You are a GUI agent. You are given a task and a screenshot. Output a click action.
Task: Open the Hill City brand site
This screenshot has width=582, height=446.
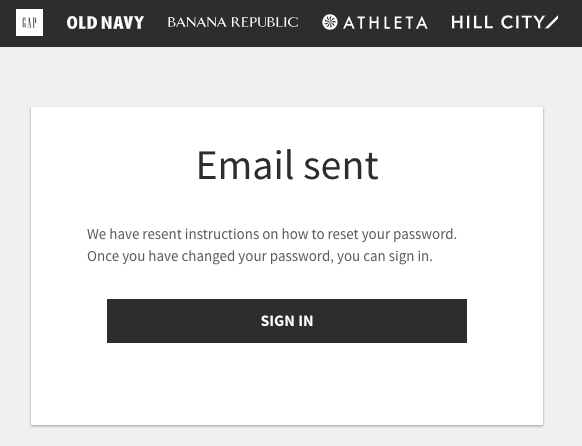coord(504,22)
